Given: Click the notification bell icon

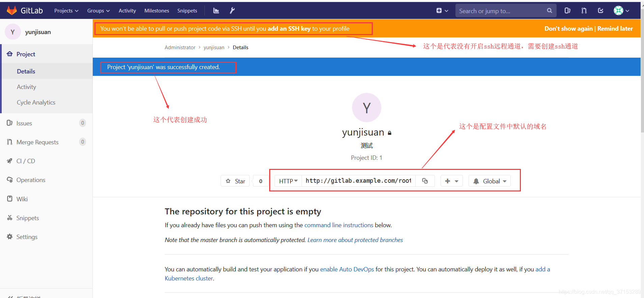Looking at the screenshot, I should click(x=476, y=181).
